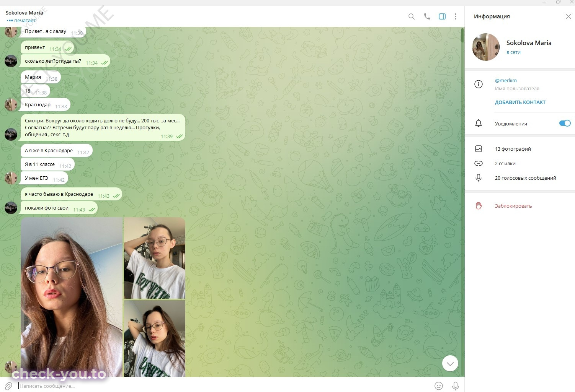The width and height of the screenshot is (575, 392).
Task: Open the large selfie photo in the chat
Action: point(72,297)
